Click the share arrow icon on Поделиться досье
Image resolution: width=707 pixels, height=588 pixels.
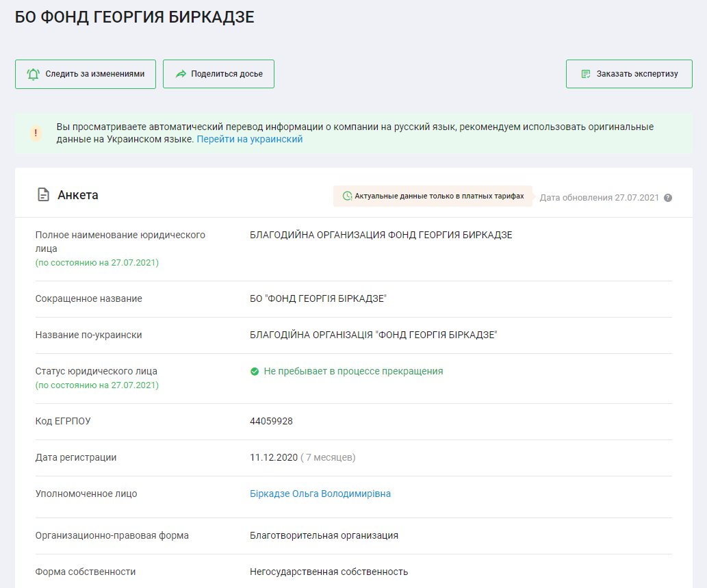(x=181, y=74)
